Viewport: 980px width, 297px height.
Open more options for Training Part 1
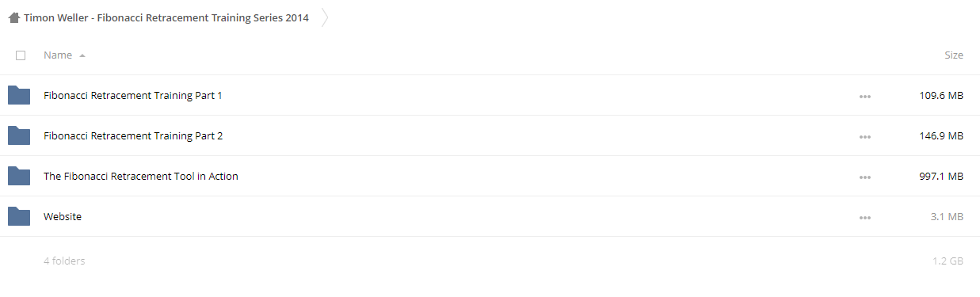pos(864,97)
